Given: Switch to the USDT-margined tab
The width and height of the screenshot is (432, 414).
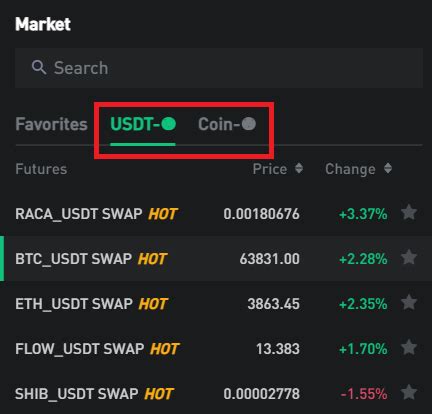Looking at the screenshot, I should (x=143, y=124).
